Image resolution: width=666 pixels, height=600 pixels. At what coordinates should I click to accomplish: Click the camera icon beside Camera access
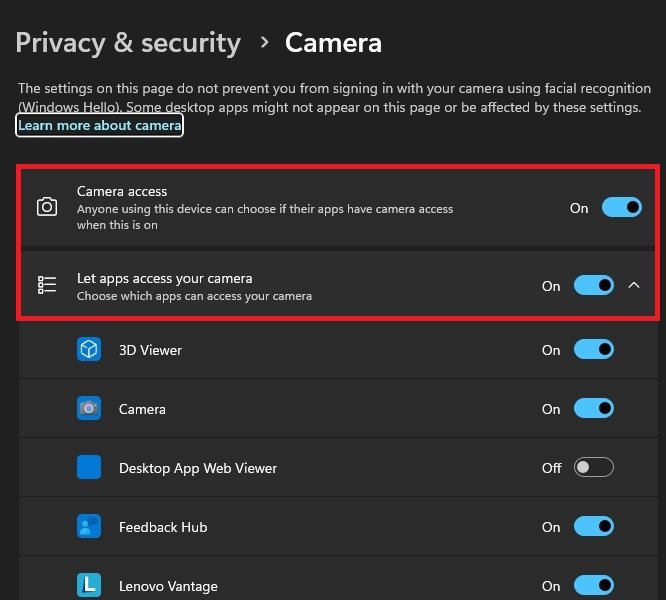[x=47, y=207]
